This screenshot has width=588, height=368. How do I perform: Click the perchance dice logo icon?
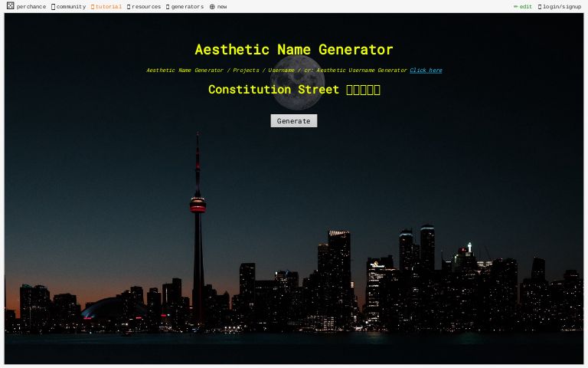[10, 6]
